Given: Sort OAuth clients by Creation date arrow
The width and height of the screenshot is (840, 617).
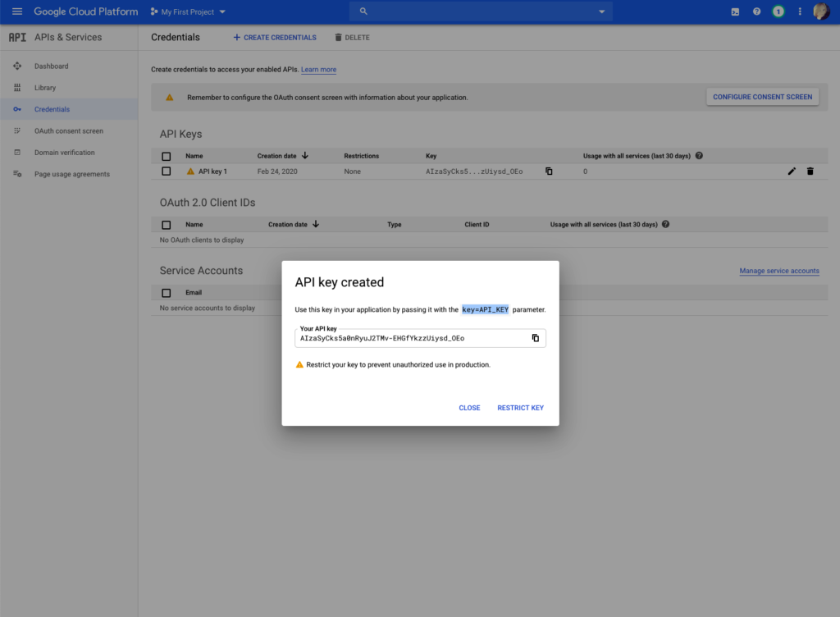Looking at the screenshot, I should click(x=316, y=224).
